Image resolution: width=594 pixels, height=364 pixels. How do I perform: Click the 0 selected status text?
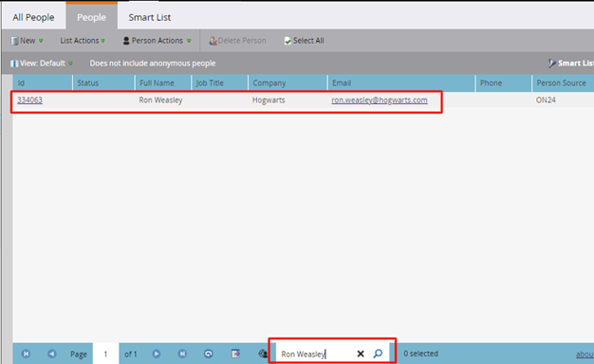tap(420, 354)
